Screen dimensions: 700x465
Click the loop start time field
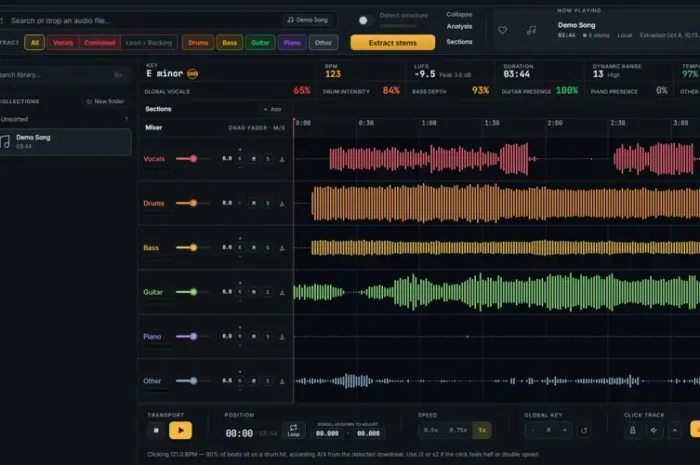tap(327, 433)
